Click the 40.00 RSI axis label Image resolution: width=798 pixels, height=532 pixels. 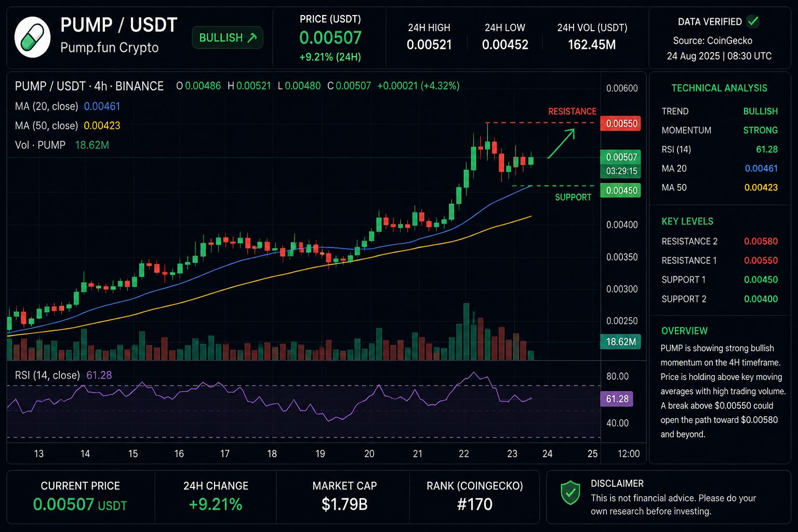617,423
